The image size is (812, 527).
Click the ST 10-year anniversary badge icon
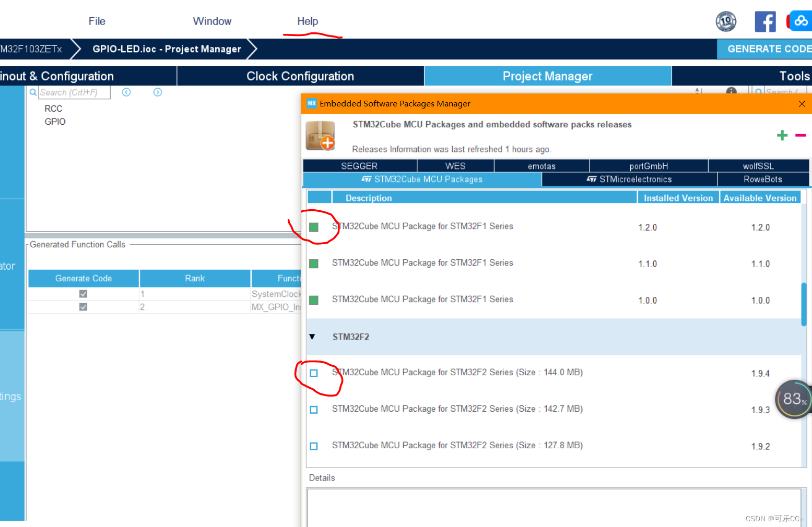click(726, 21)
